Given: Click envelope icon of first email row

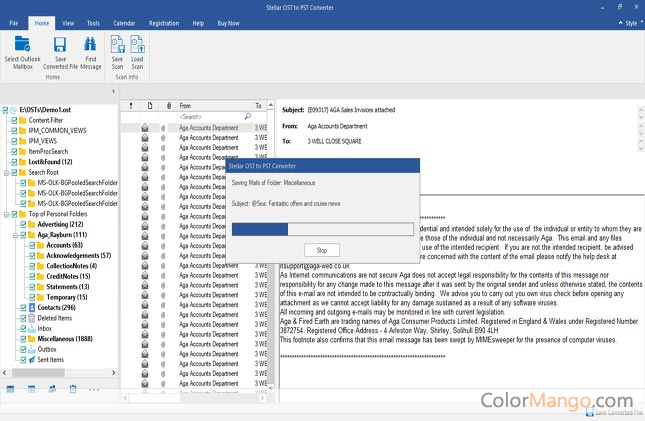Looking at the screenshot, I should tap(145, 128).
